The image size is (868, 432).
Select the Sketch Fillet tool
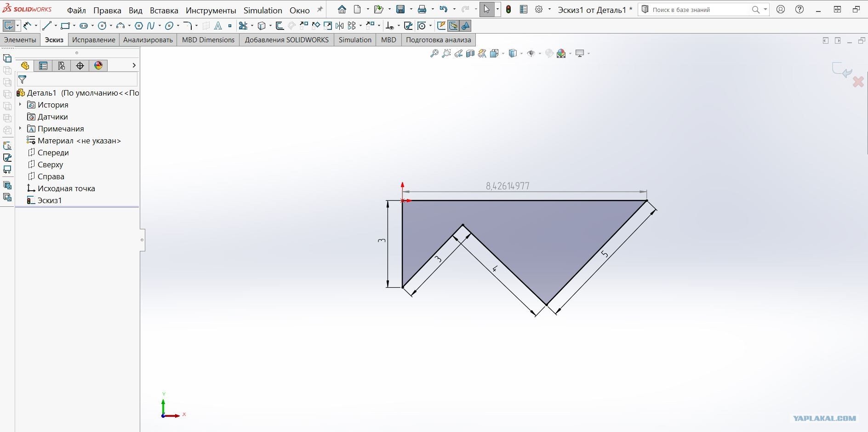coord(188,26)
